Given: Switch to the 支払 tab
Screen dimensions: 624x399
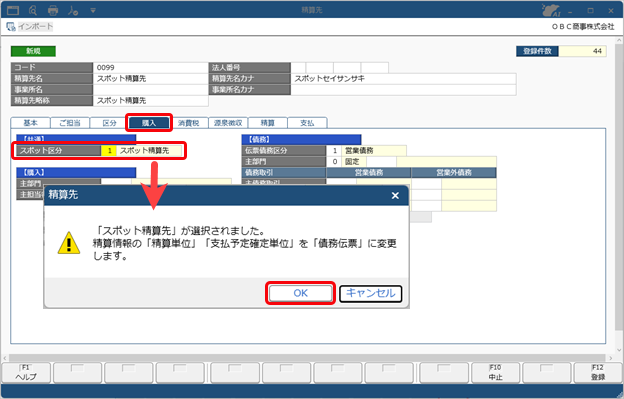Looking at the screenshot, I should pos(307,123).
